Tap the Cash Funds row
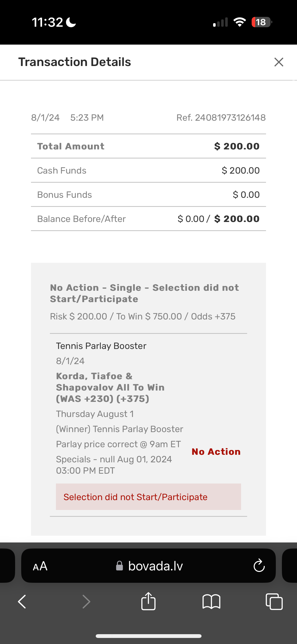This screenshot has width=297, height=644. pyautogui.click(x=148, y=171)
